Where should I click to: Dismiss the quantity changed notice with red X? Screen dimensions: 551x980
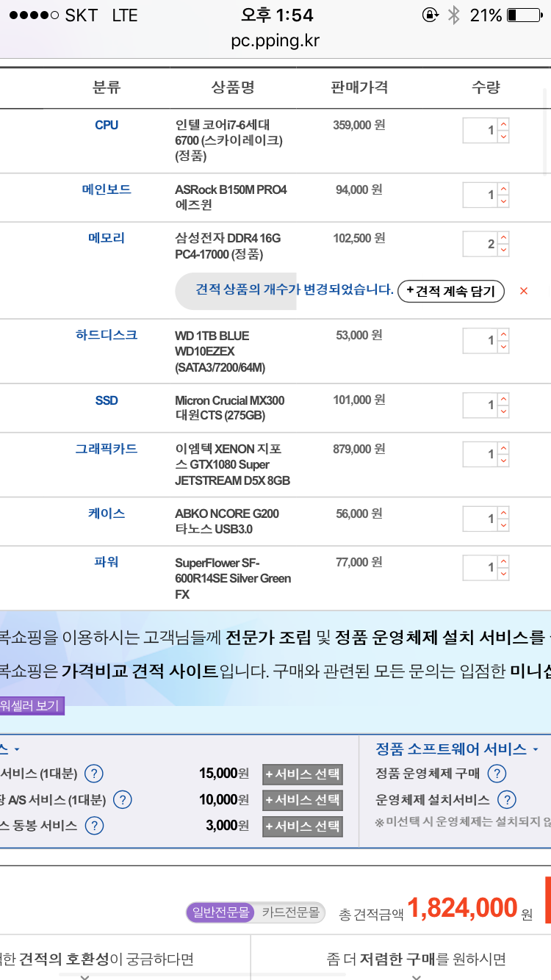[524, 291]
